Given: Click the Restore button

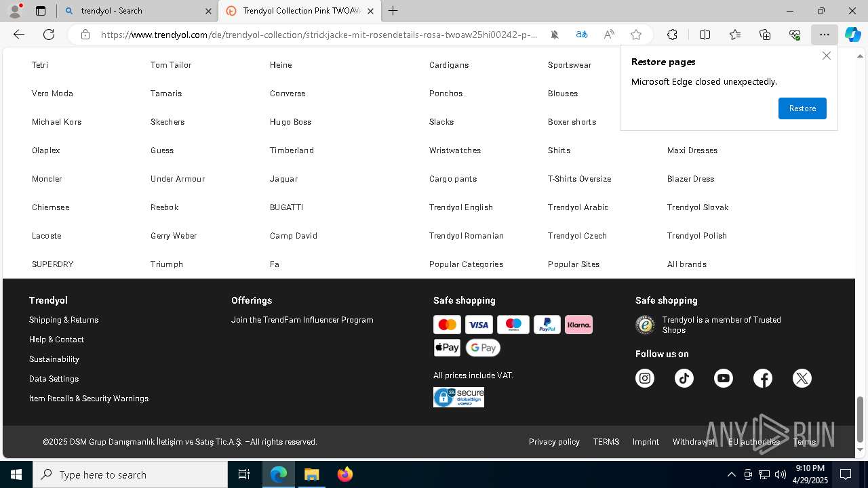Looking at the screenshot, I should point(802,108).
